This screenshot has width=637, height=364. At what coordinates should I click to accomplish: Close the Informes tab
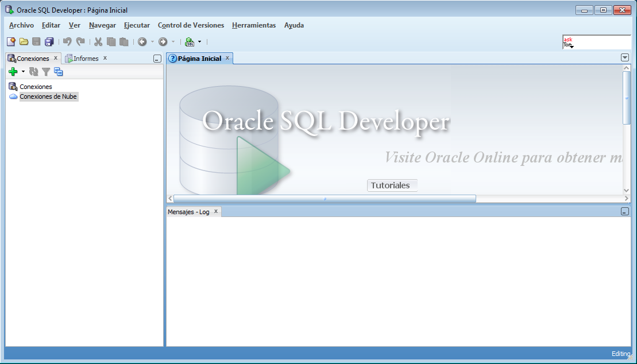point(105,58)
